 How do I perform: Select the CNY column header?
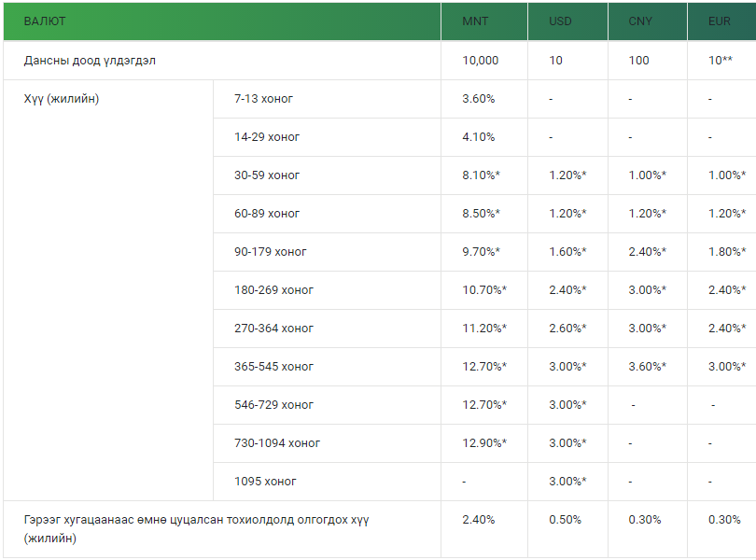(x=640, y=21)
